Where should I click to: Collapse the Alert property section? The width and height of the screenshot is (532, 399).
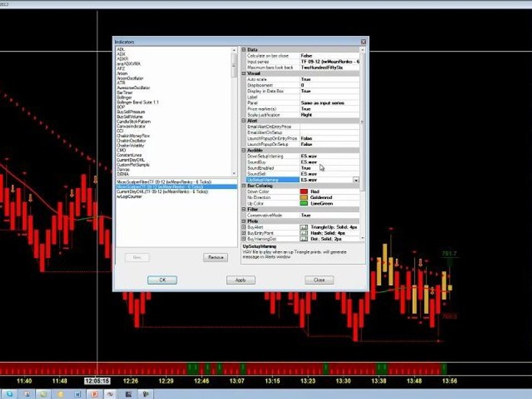(243, 120)
